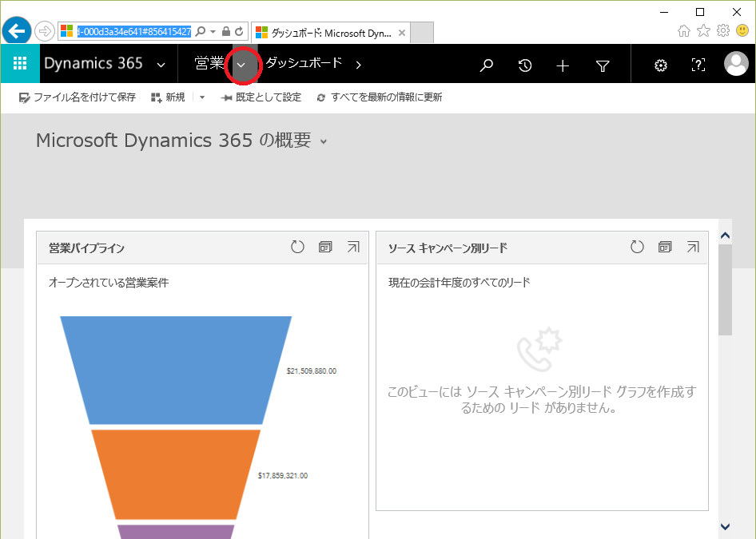Click the dashboard scroll up arrow
756x539 pixels.
[x=725, y=236]
